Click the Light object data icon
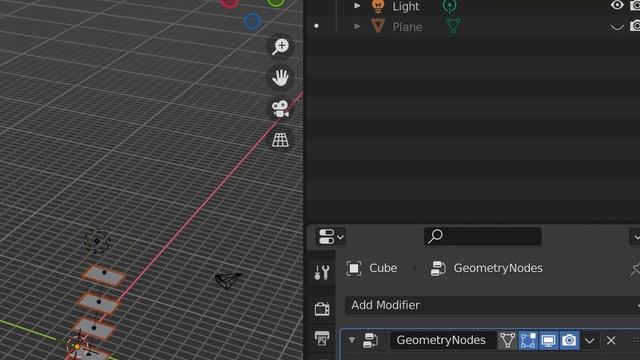Screen dimensions: 640x360 point(450,6)
